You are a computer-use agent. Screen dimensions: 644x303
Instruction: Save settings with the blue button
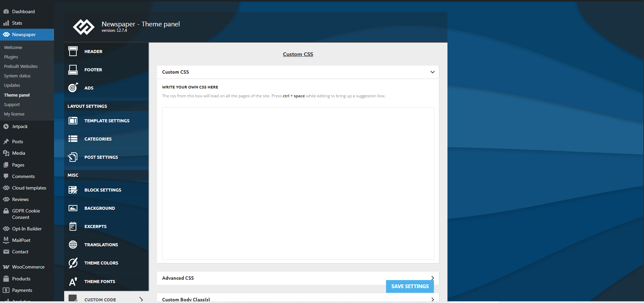tap(410, 286)
